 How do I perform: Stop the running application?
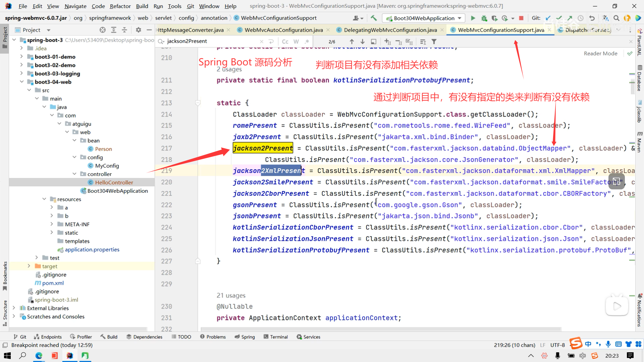[x=521, y=18]
